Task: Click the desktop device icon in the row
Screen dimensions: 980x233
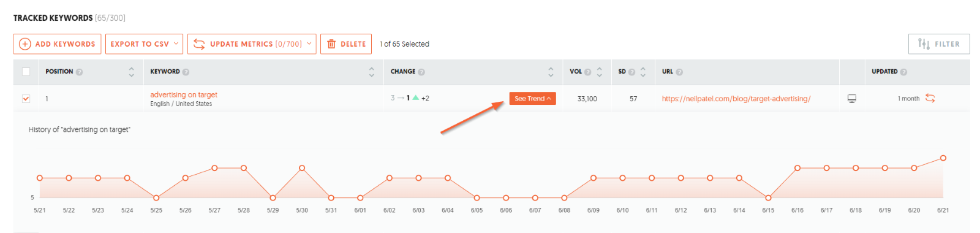Action: point(851,99)
